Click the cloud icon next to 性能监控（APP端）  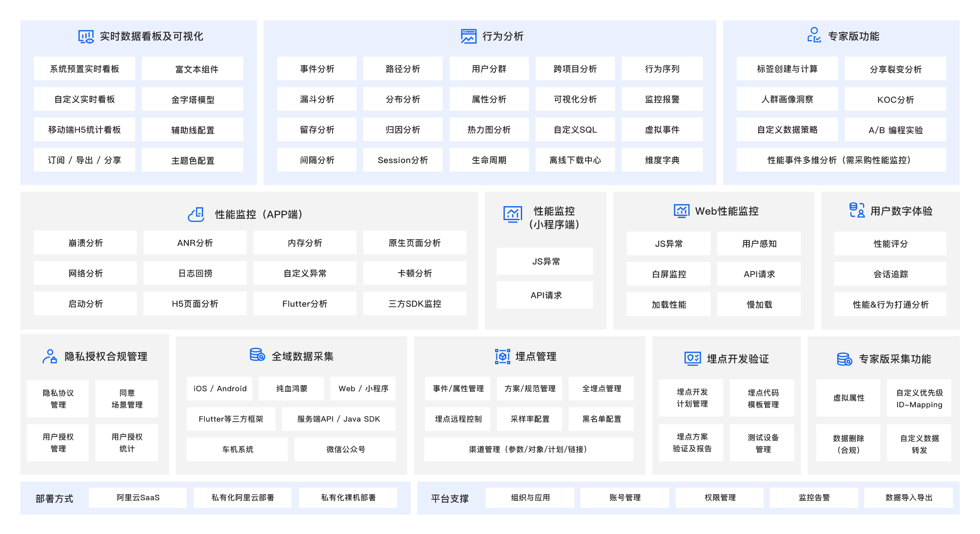(196, 214)
